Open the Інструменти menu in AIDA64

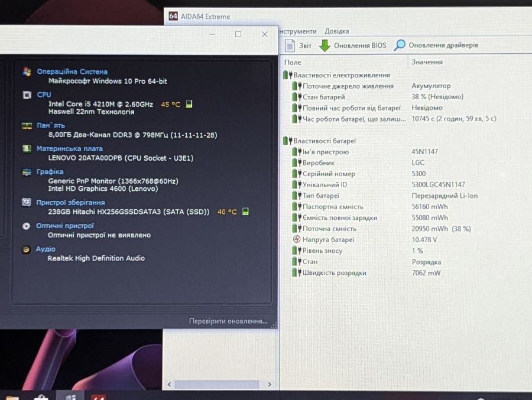coord(298,31)
